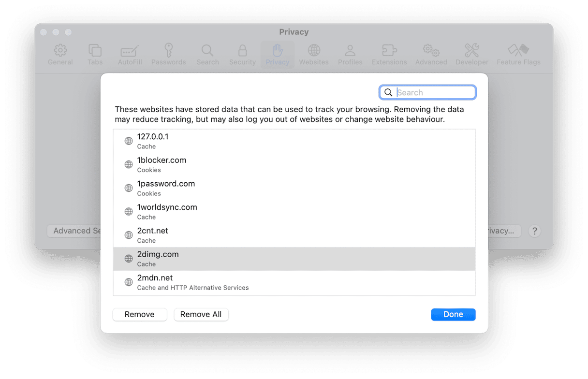
Task: Open the Passwords key icon pane
Action: pyautogui.click(x=168, y=55)
